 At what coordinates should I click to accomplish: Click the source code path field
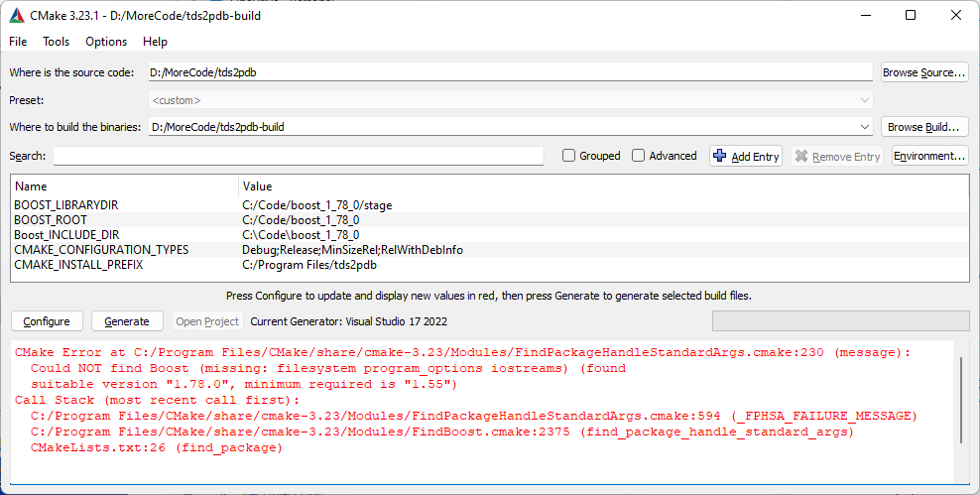pyautogui.click(x=510, y=72)
